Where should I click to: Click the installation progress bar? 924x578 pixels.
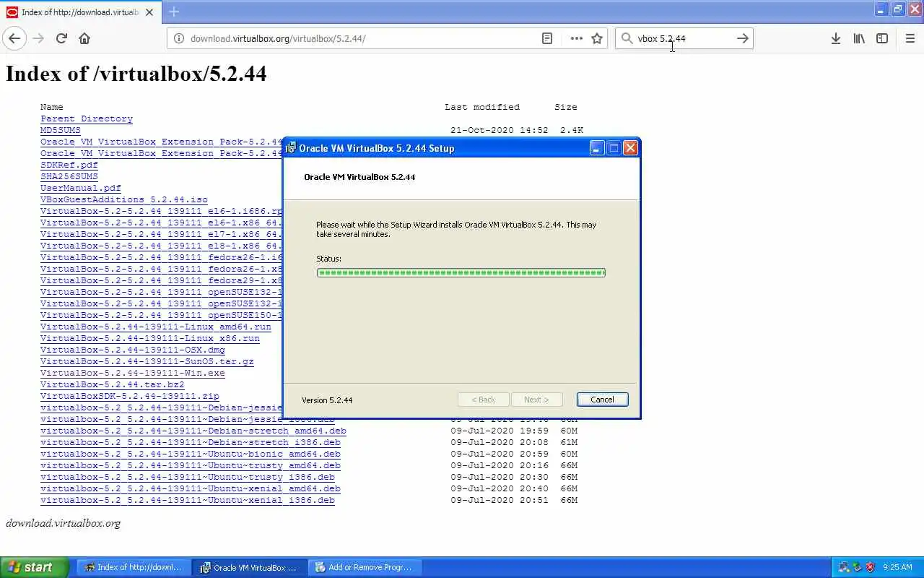point(461,272)
